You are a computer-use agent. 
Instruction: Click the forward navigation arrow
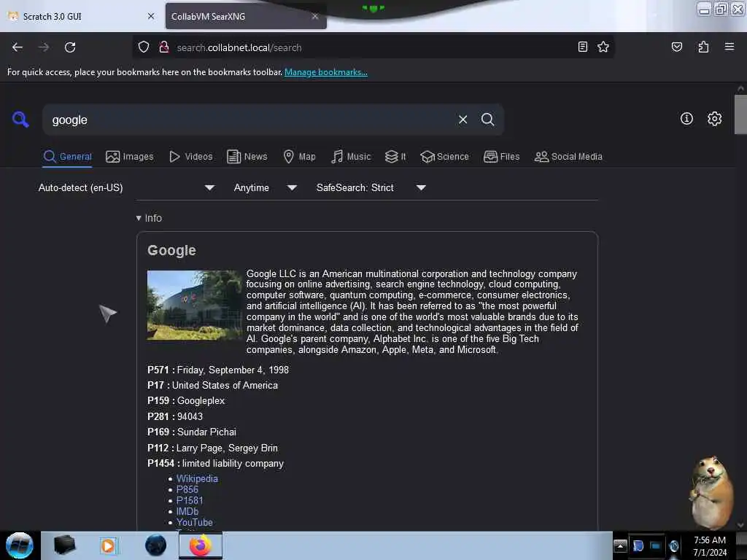click(x=44, y=47)
